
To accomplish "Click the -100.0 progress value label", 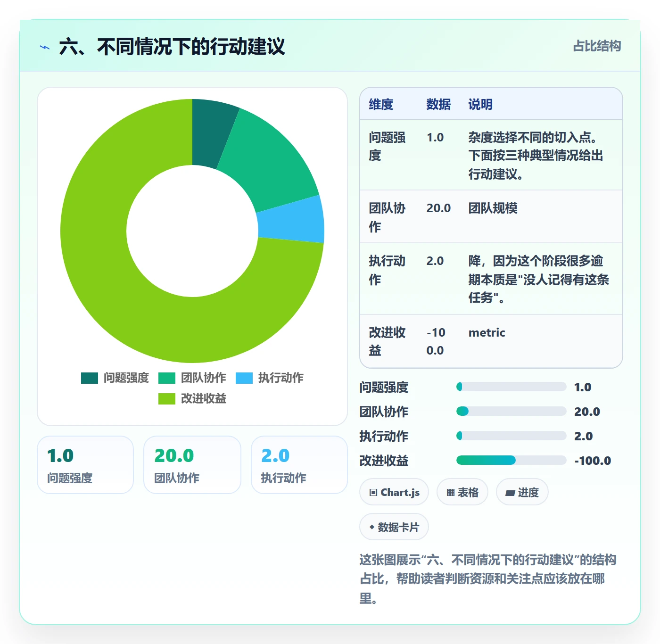I will coord(593,461).
